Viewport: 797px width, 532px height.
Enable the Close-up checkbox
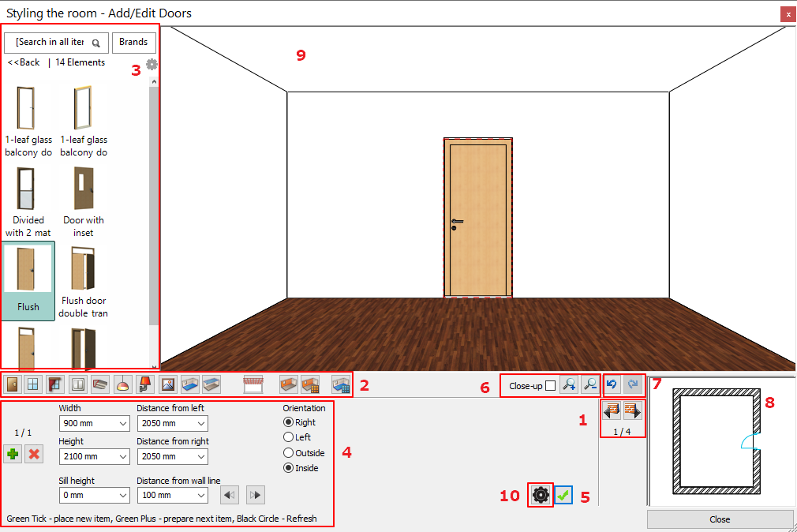(550, 385)
